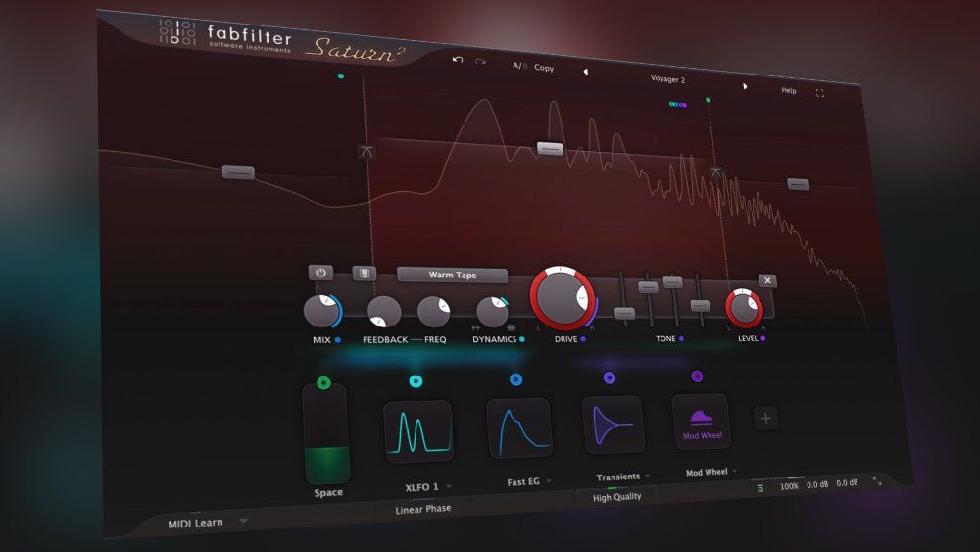Click the FEEDBACK knob

384,312
